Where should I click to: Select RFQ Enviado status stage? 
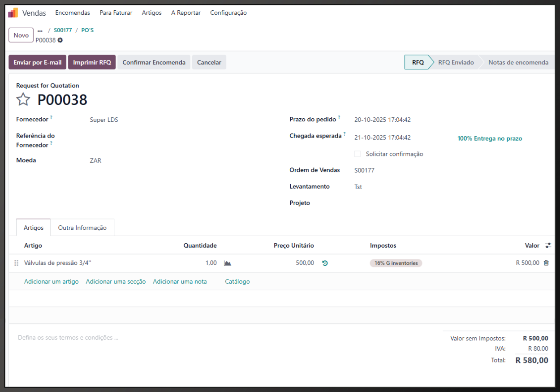coord(456,62)
